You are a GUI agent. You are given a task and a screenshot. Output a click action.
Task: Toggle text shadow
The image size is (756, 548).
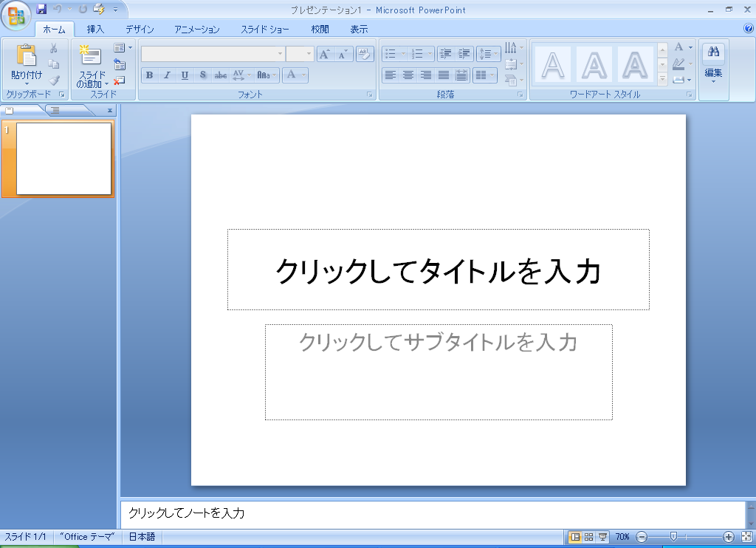pos(202,75)
